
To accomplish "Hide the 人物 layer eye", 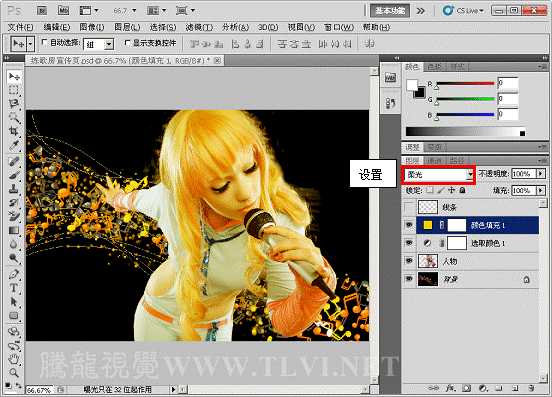I will pos(409,261).
